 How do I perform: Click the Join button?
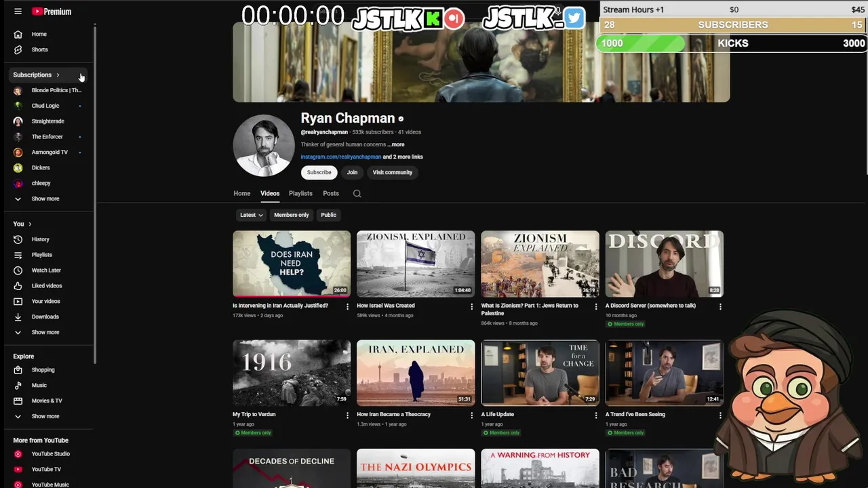click(352, 172)
